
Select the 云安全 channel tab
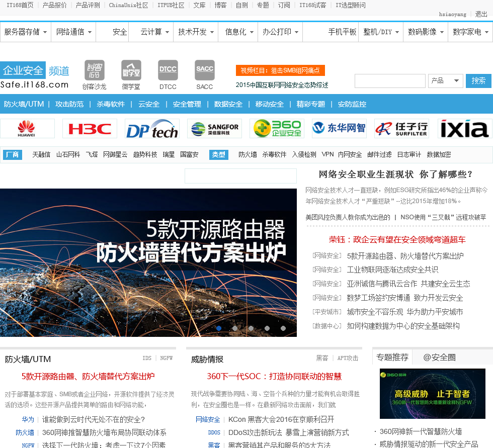(149, 104)
